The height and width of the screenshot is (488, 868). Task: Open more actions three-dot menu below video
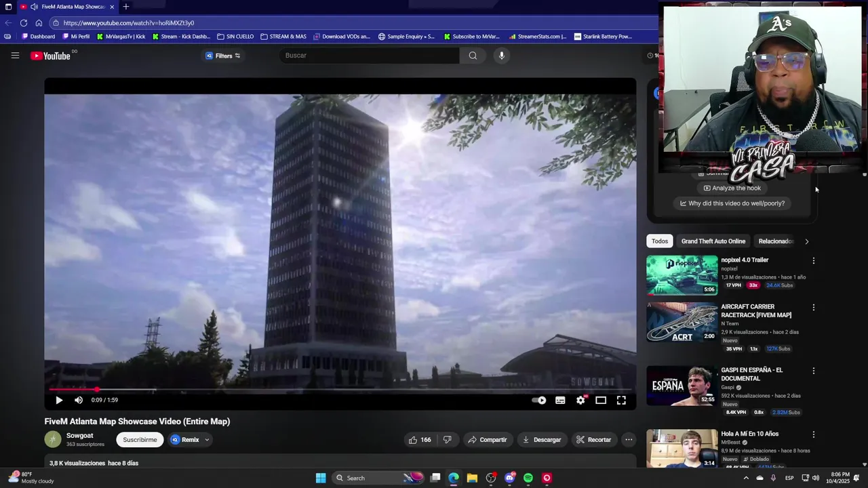coord(629,440)
